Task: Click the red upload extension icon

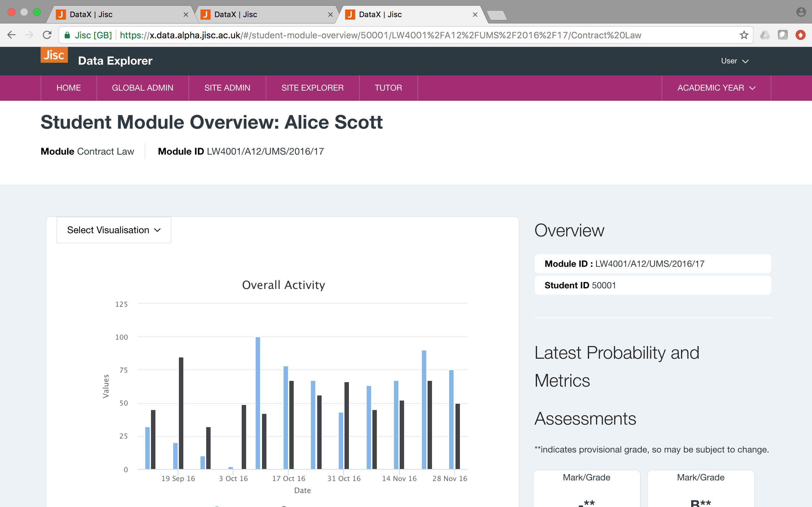Action: click(x=800, y=35)
